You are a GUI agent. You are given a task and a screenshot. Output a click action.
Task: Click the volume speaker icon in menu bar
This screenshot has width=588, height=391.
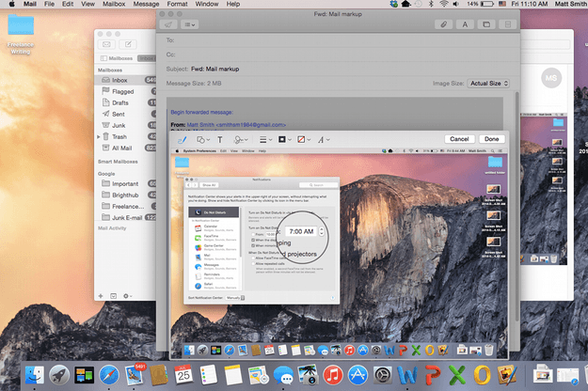[x=455, y=4]
